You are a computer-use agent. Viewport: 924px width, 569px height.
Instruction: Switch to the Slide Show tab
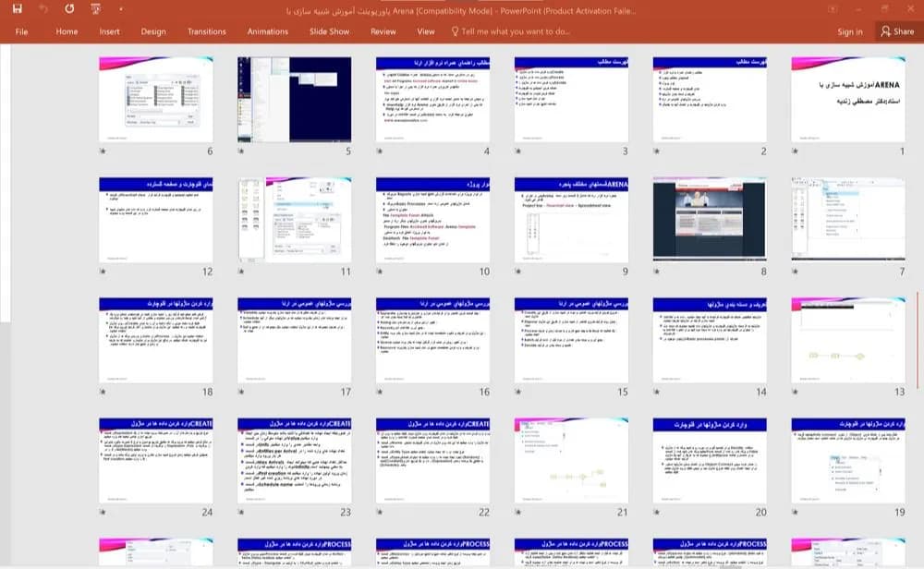[x=330, y=31]
